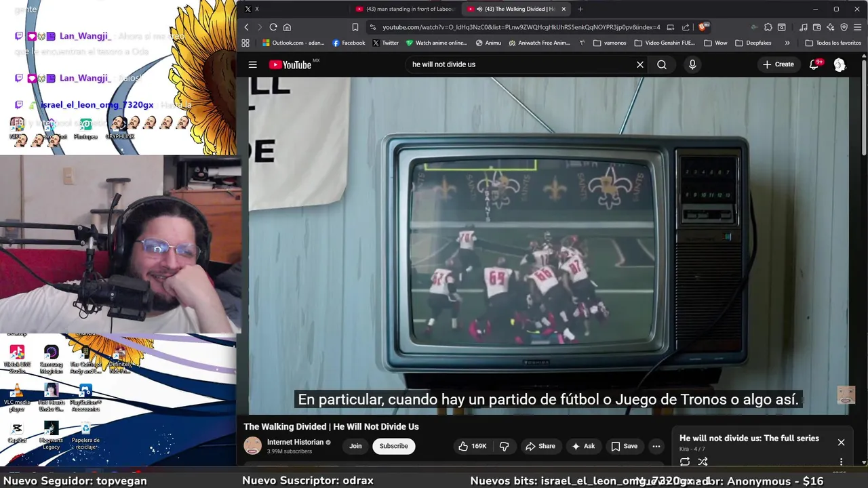
Task: Open the 'Aniwatch Free Anim...' bookmark
Action: (x=540, y=43)
